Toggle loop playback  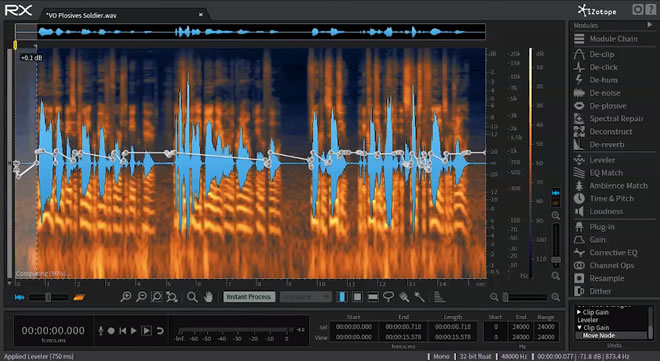coord(160,331)
